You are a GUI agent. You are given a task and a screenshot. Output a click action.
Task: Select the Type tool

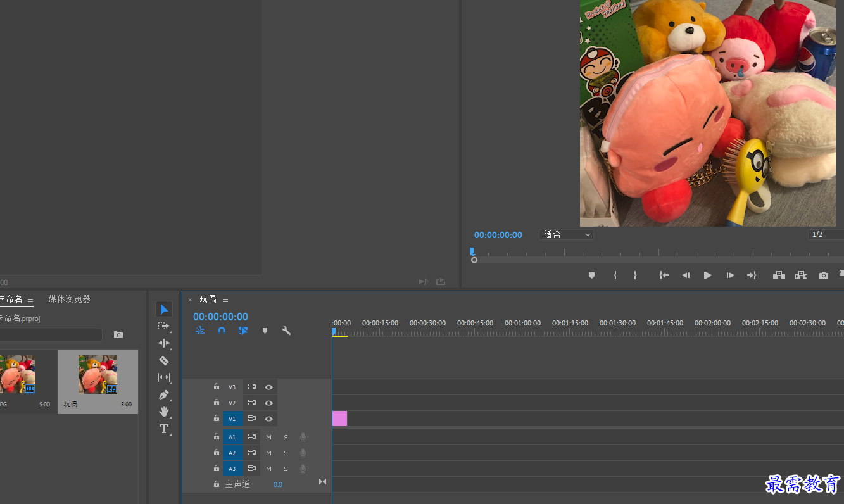pyautogui.click(x=164, y=429)
